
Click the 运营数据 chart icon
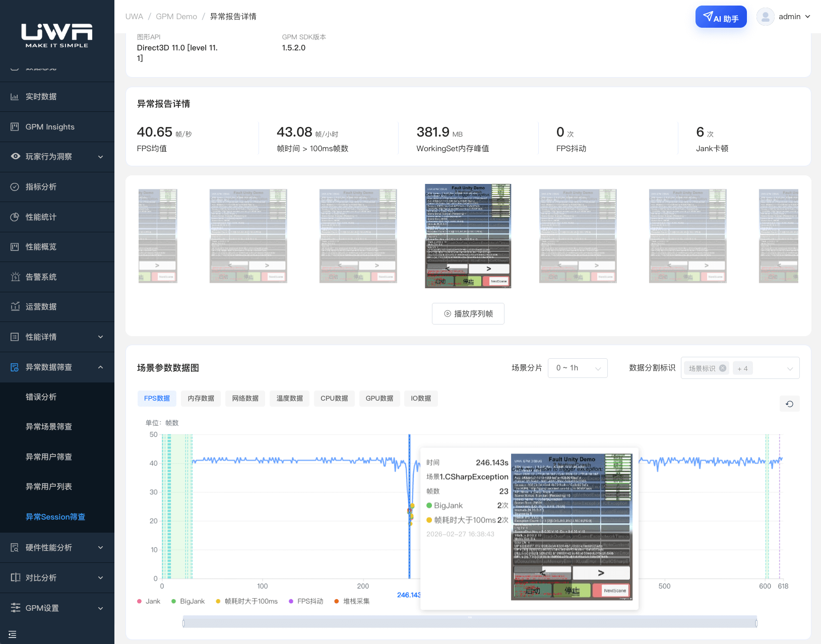click(x=15, y=307)
